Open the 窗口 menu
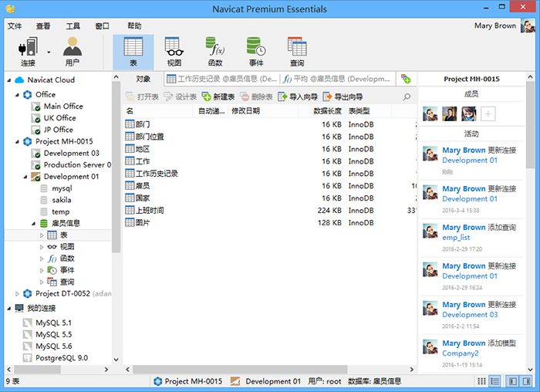This screenshot has width=540, height=392. tap(102, 25)
